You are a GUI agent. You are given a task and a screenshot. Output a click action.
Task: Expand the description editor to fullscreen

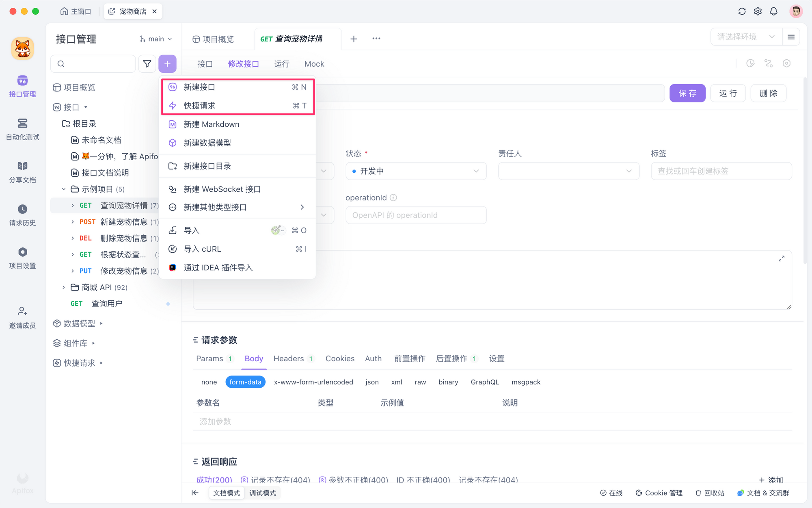coord(781,259)
